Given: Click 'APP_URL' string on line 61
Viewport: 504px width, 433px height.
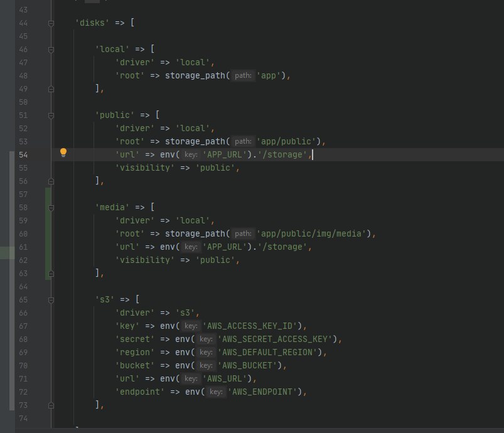Looking at the screenshot, I should 224,247.
